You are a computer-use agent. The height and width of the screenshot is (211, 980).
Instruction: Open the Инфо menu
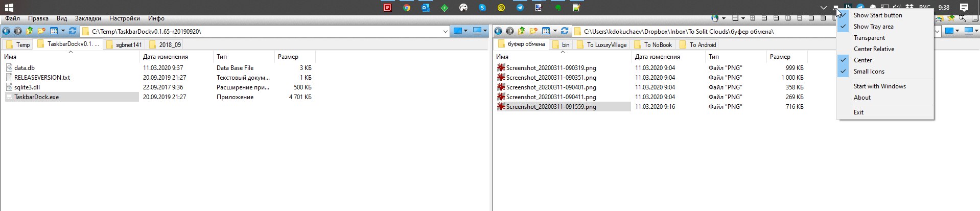coord(156,18)
